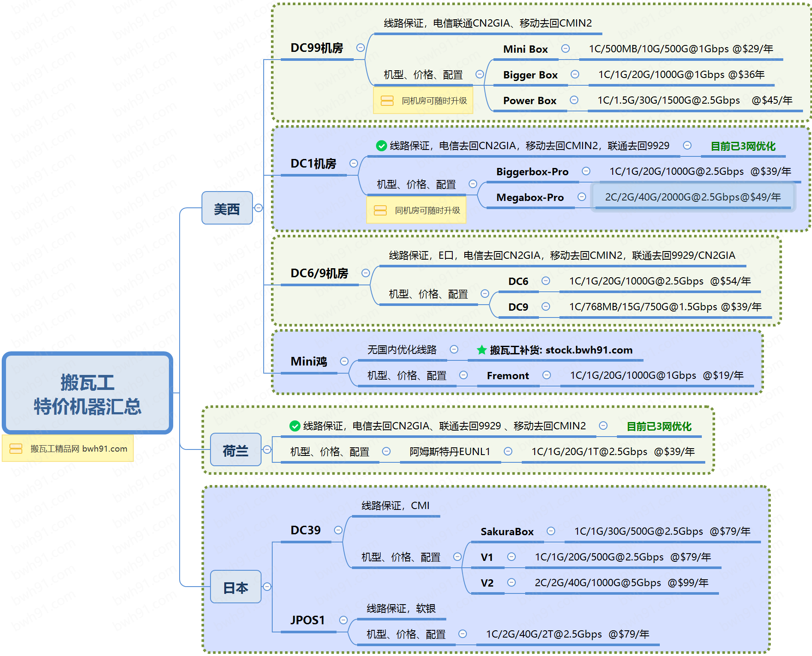The image size is (812, 656).
Task: Select the highlighted 2C/2G/40G/2000G@2.5Gbps@$49/年 node
Action: [x=692, y=197]
